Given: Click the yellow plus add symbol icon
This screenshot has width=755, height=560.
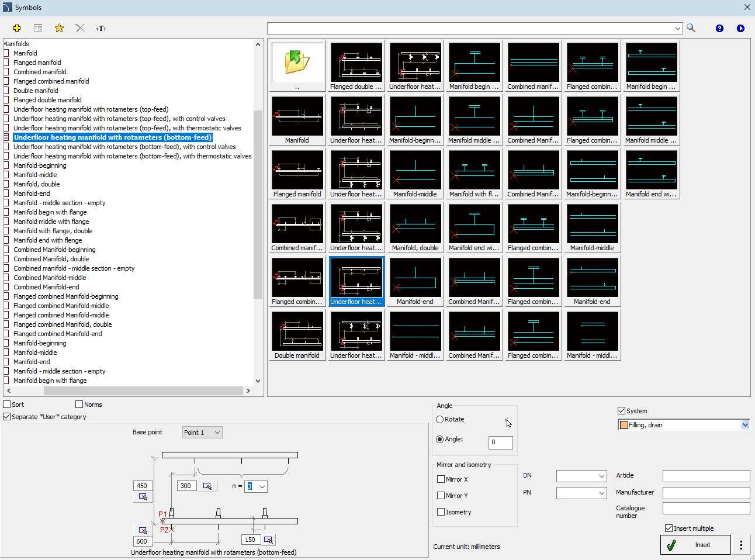Looking at the screenshot, I should [x=17, y=28].
